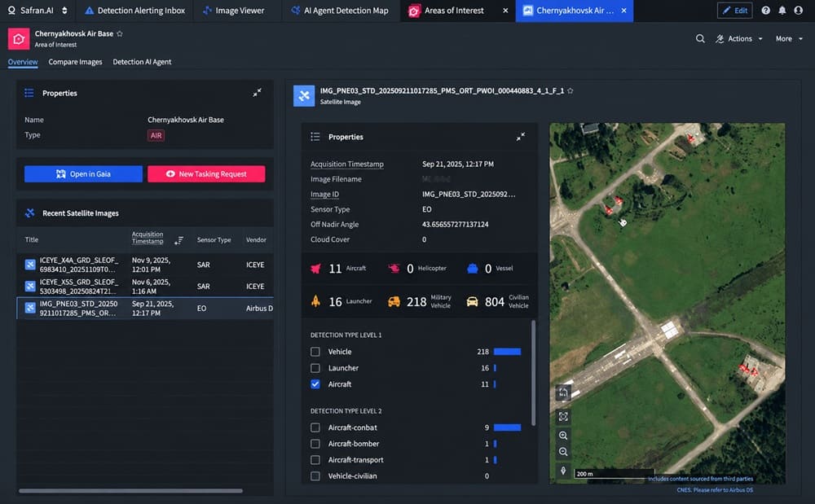Click the Edit button in top bar
The height and width of the screenshot is (504, 815).
(x=734, y=11)
